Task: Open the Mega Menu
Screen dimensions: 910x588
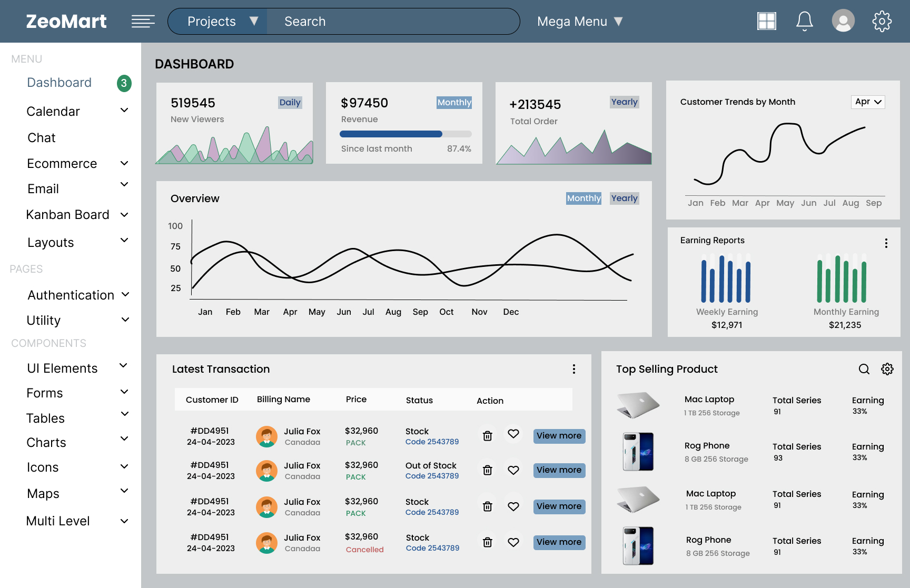Action: coord(580,22)
